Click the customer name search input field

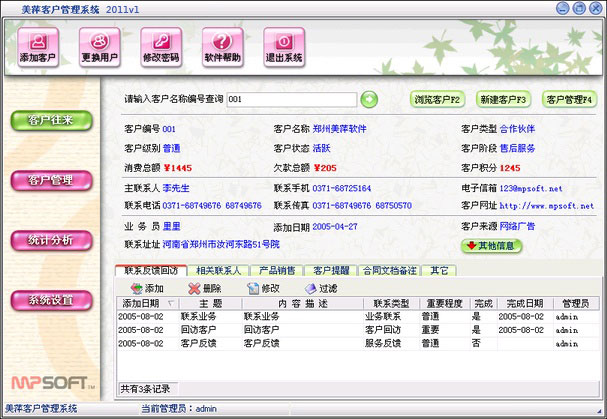[x=290, y=100]
